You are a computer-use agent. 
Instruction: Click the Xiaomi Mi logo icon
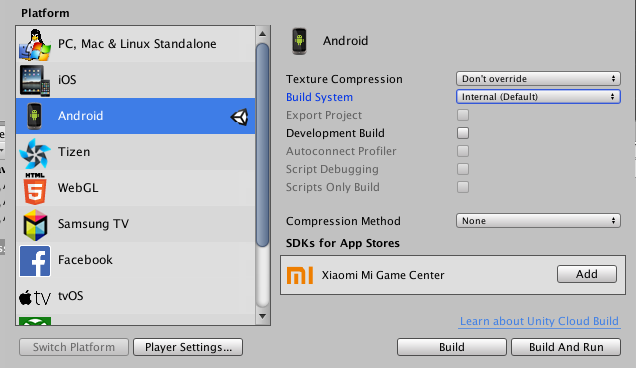[300, 275]
